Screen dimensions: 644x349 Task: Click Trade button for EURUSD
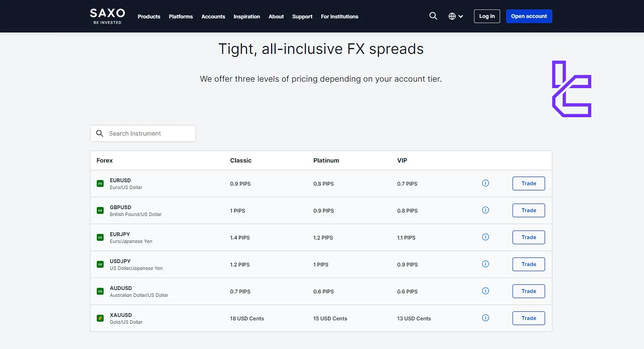click(x=529, y=183)
